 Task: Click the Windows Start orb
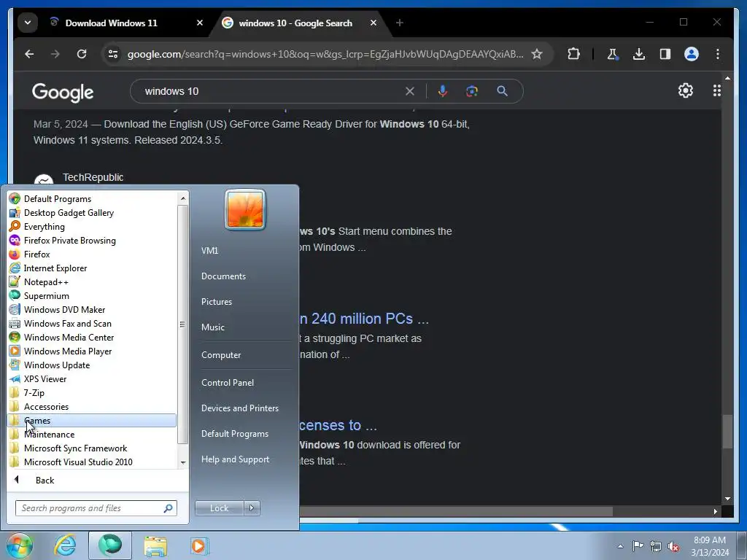click(20, 545)
